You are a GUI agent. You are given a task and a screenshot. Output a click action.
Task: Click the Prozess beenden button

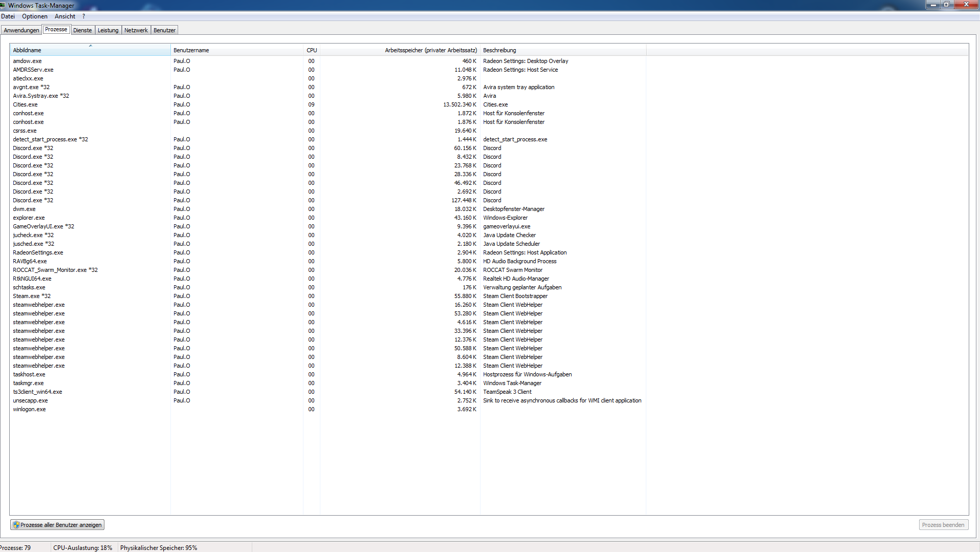click(x=943, y=525)
